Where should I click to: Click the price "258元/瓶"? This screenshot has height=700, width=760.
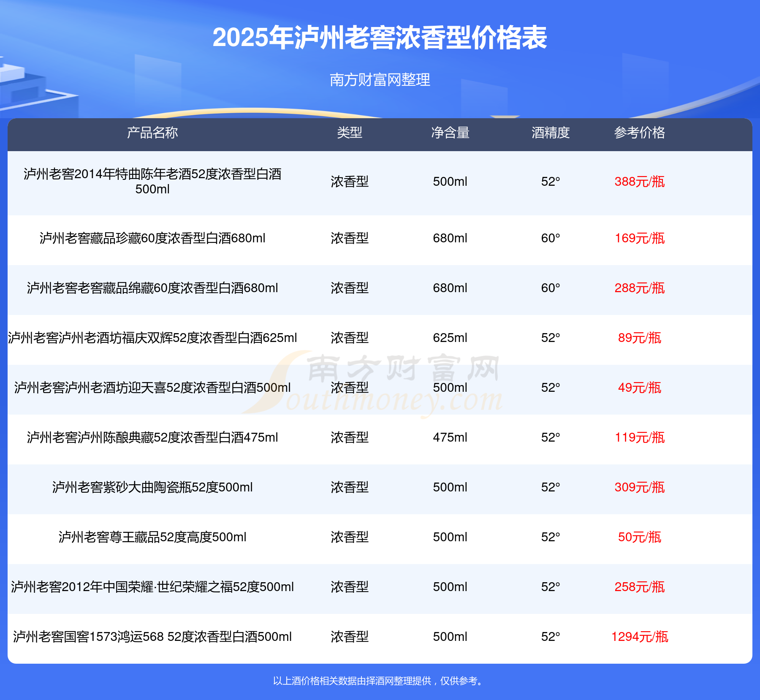pos(640,587)
